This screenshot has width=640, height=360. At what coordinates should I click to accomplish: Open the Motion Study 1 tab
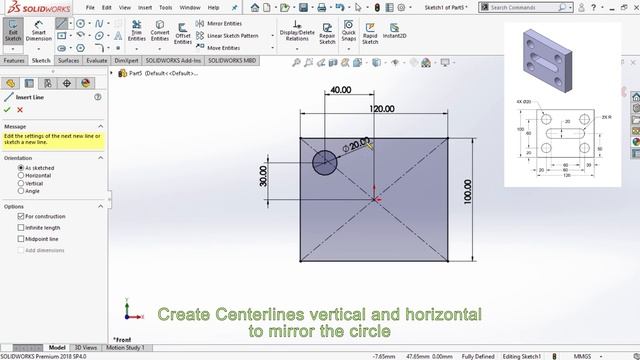[125, 348]
